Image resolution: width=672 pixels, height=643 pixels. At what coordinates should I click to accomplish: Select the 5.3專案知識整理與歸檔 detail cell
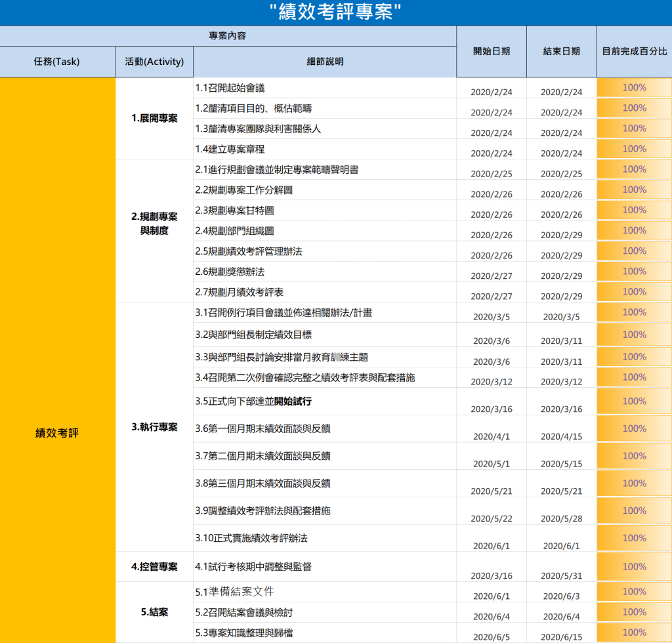point(325,633)
